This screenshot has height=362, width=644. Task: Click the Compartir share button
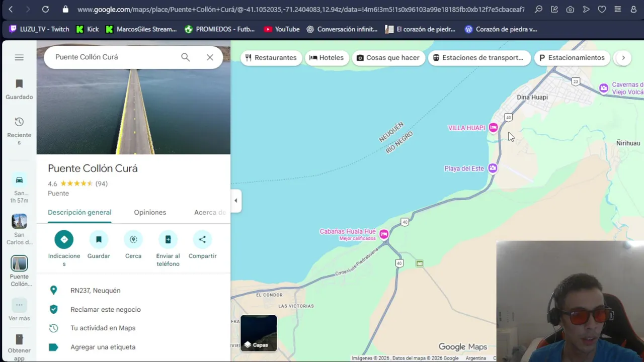pos(202,239)
